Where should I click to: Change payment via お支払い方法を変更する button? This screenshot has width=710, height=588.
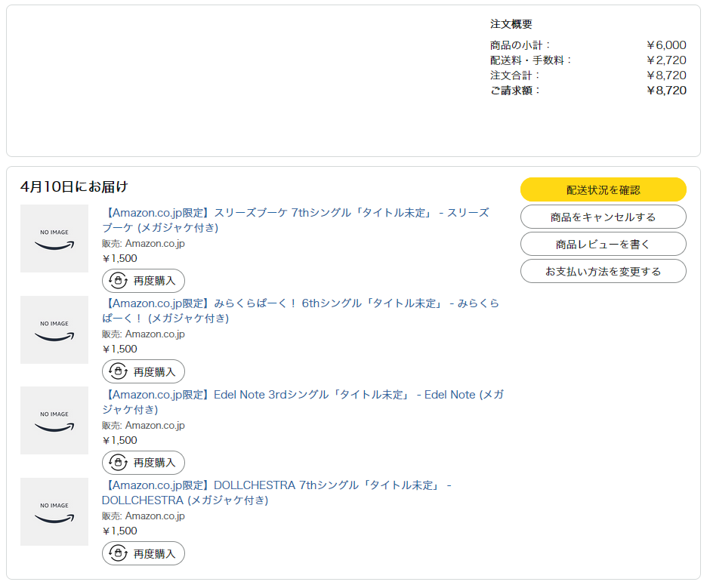pyautogui.click(x=603, y=271)
